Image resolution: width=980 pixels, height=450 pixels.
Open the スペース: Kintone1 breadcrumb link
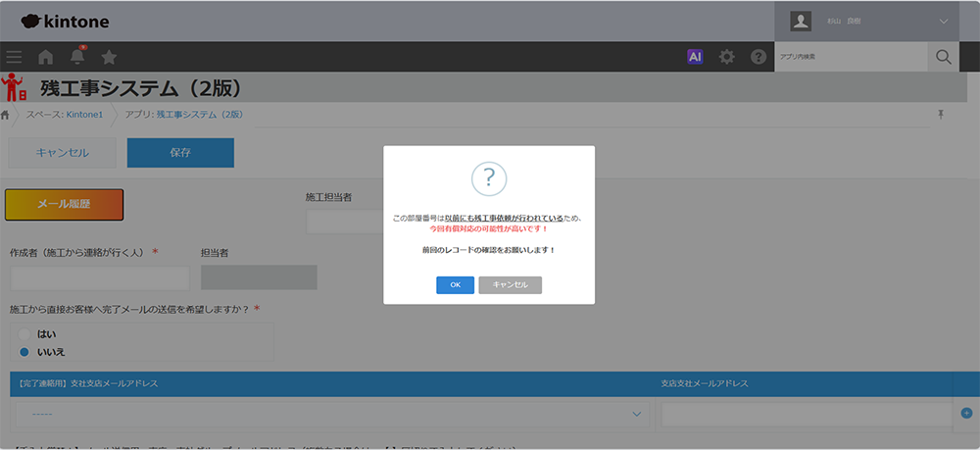coord(65,115)
